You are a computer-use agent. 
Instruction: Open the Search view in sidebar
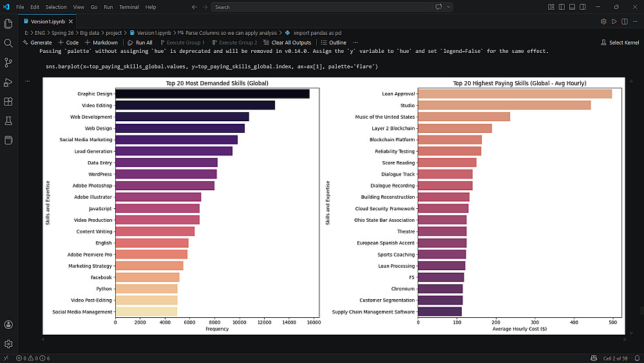[8, 43]
